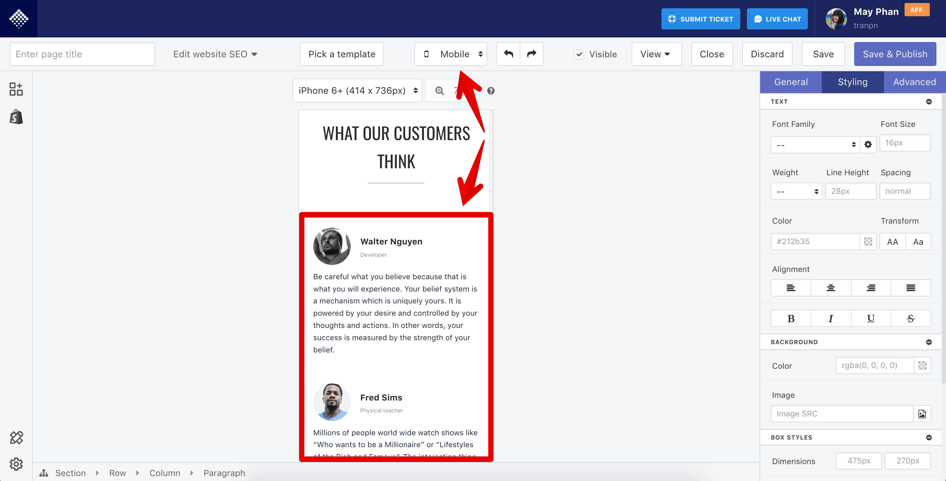The width and height of the screenshot is (946, 481).
Task: Click the background rgba color field
Action: 875,365
